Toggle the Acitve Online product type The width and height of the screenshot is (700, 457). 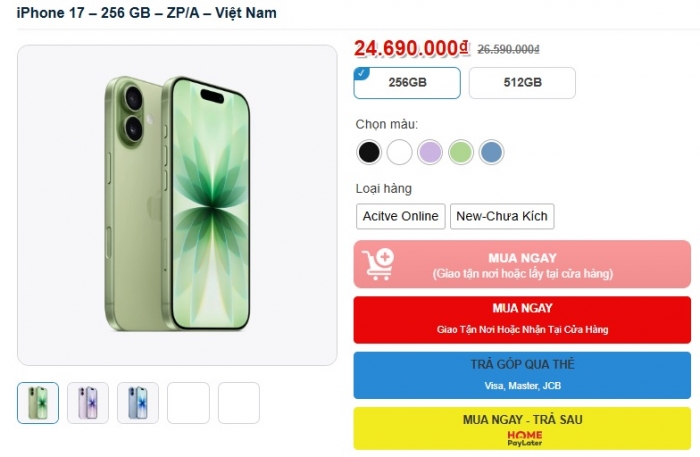coord(400,216)
